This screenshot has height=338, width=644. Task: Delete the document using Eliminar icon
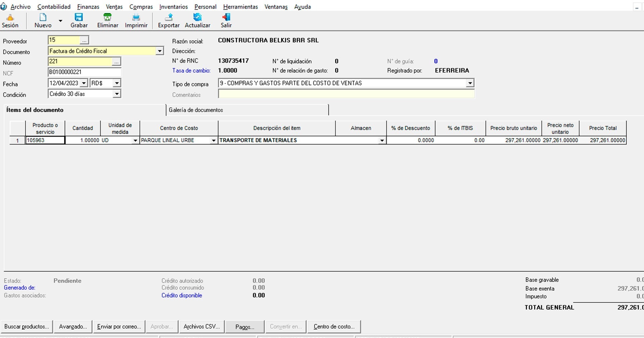tap(107, 21)
